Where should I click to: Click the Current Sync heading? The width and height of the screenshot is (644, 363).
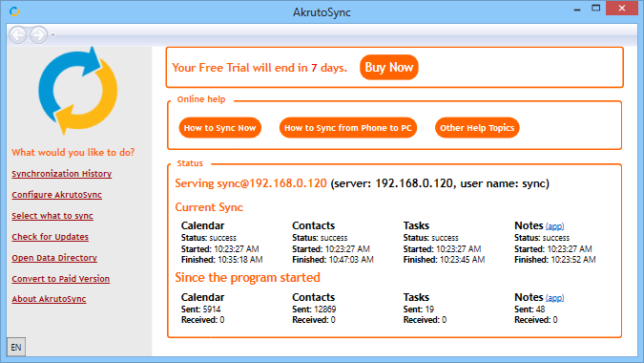point(209,207)
